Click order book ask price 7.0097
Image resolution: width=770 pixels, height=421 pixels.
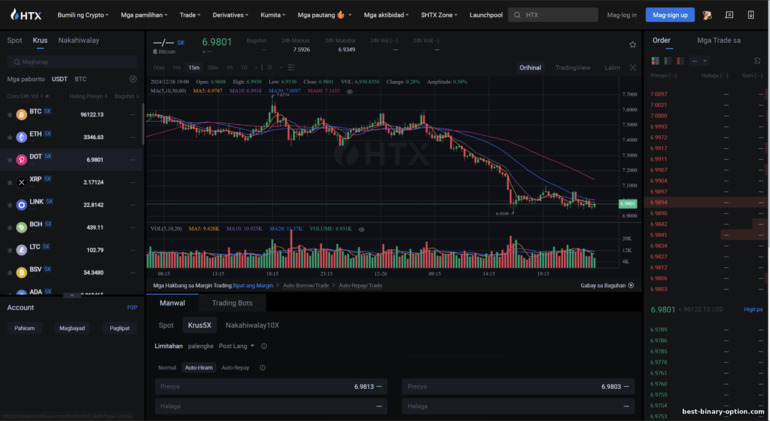click(x=659, y=94)
